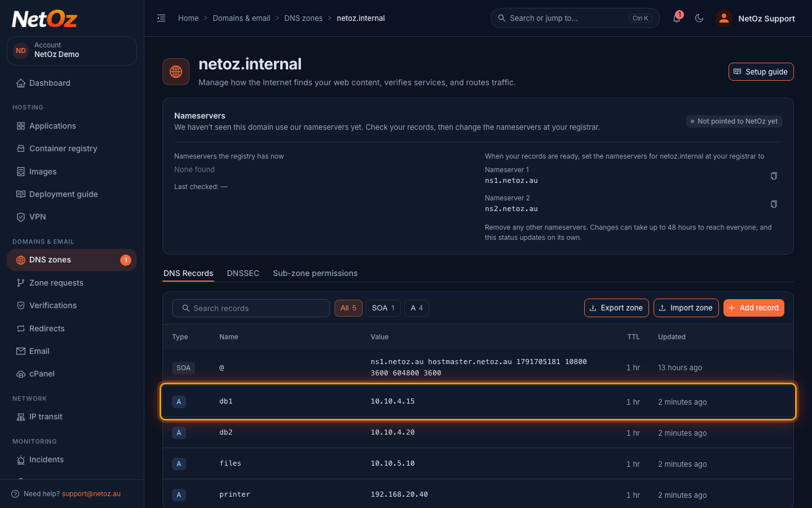Open the Redirects page
The height and width of the screenshot is (508, 812).
click(x=72, y=329)
